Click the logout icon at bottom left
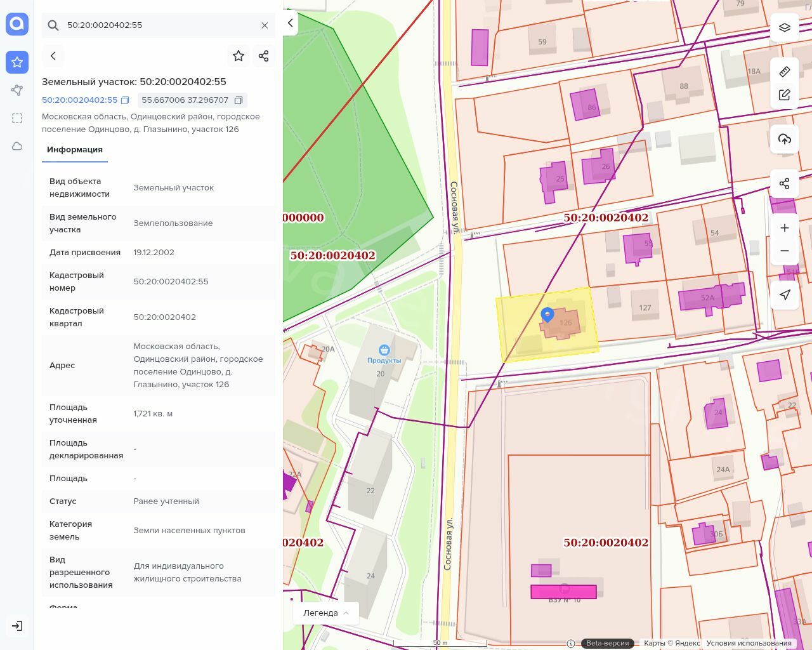The image size is (812, 650). pos(17,626)
